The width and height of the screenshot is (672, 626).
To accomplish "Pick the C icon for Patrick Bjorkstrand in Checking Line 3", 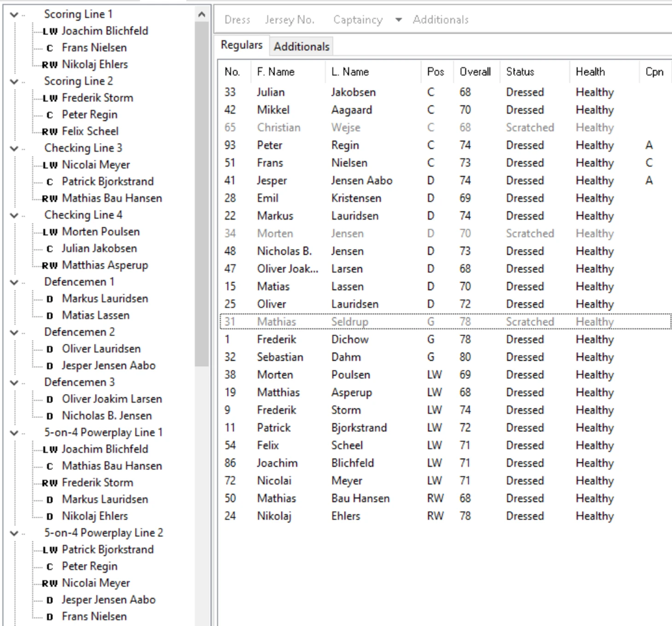I will click(50, 182).
